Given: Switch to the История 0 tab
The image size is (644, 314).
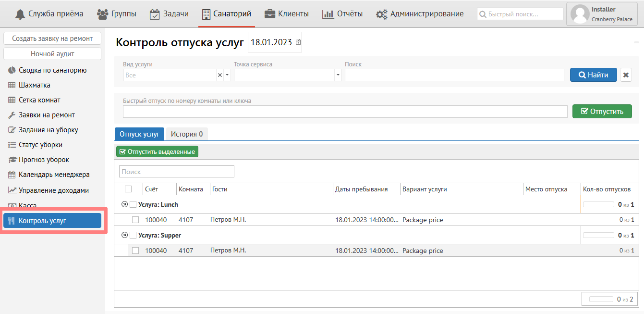Looking at the screenshot, I should point(187,134).
